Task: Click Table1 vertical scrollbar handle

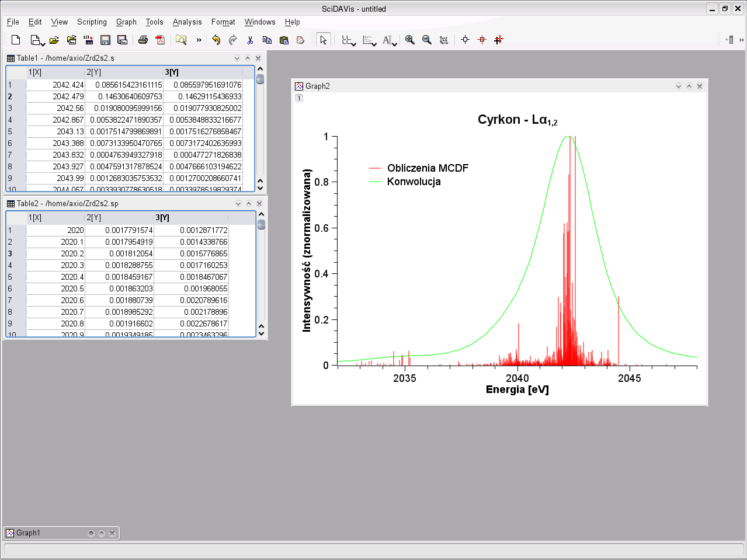Action: [260, 79]
